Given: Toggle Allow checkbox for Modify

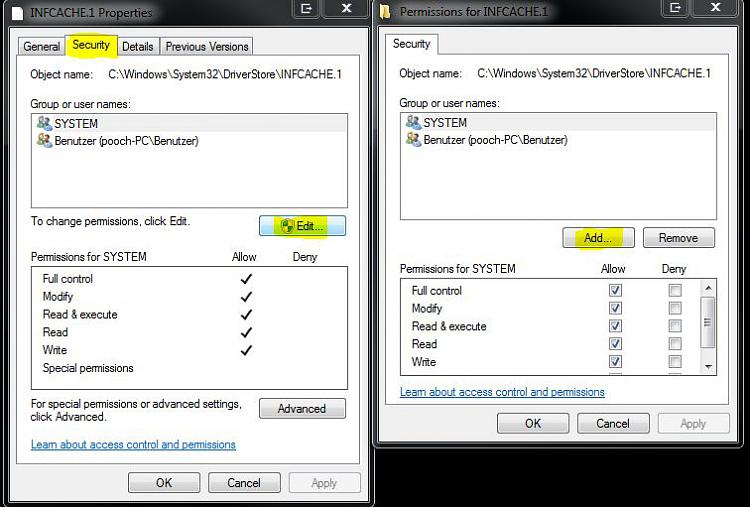Looking at the screenshot, I should (x=615, y=308).
